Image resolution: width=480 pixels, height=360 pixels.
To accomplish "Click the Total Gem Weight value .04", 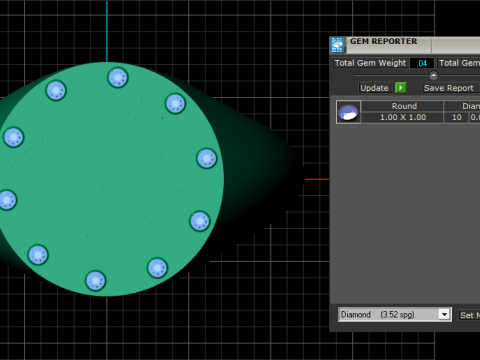I will coord(422,63).
